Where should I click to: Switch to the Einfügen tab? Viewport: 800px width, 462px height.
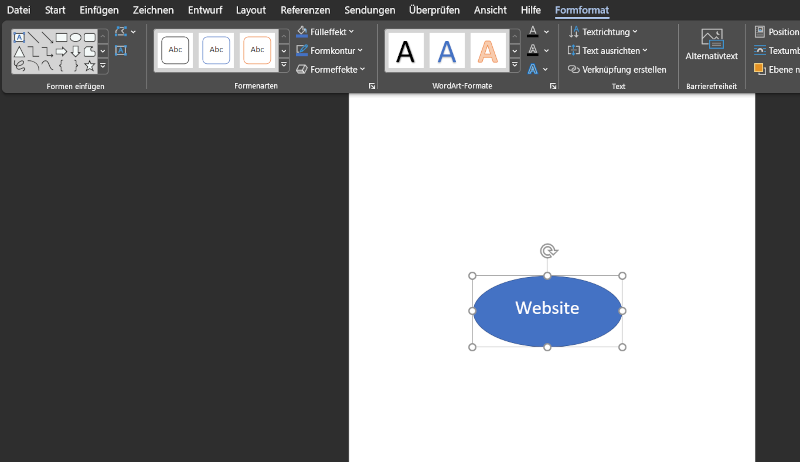click(x=99, y=10)
